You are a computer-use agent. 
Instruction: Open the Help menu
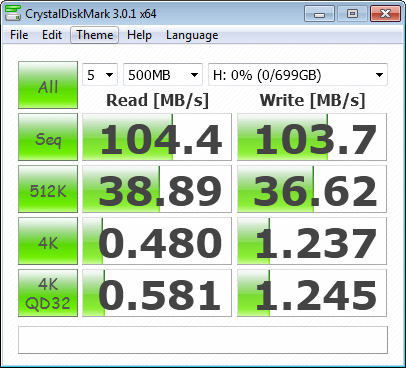tap(139, 35)
